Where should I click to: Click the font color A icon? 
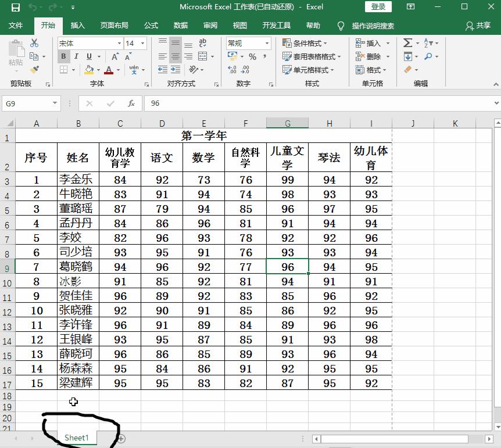coord(109,70)
